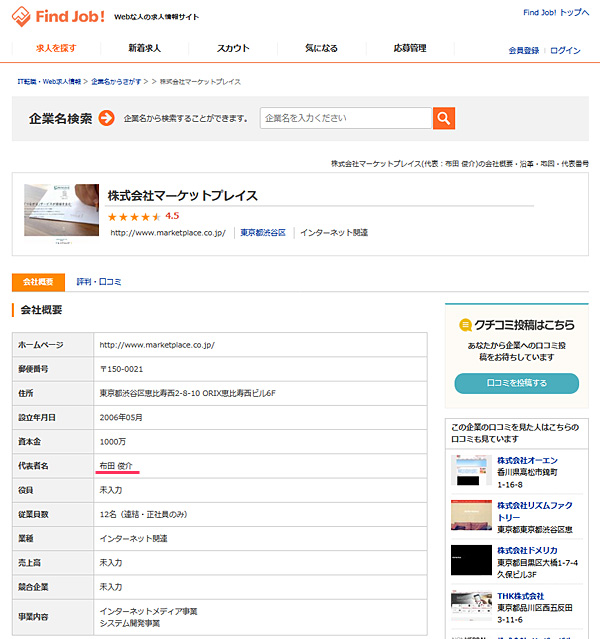The height and width of the screenshot is (639, 600).
Task: Click the orange arrow icon beside 企業名検索
Action: pyautogui.click(x=106, y=118)
